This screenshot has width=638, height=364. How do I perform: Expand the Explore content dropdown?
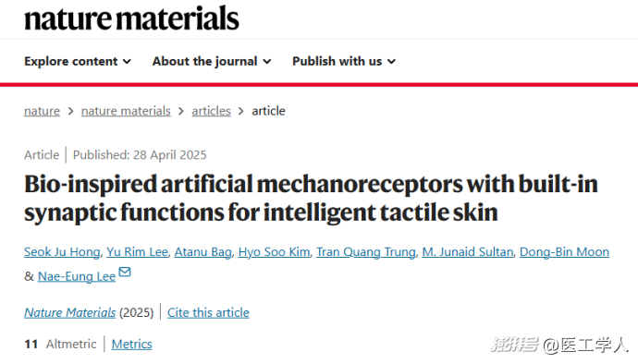[x=78, y=61]
